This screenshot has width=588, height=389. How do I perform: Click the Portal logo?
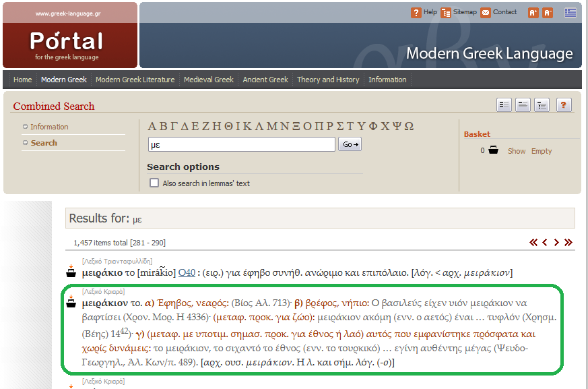point(67,41)
